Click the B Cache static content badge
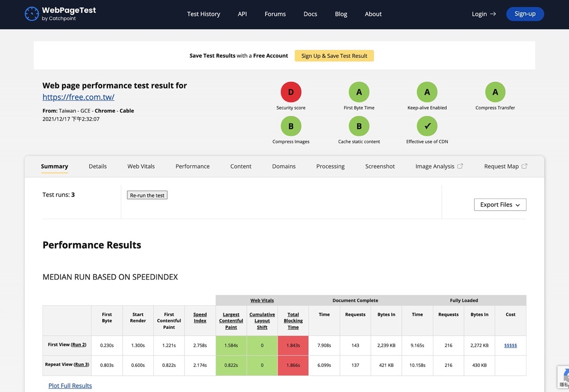Viewport: 569px width, 392px height. click(359, 126)
